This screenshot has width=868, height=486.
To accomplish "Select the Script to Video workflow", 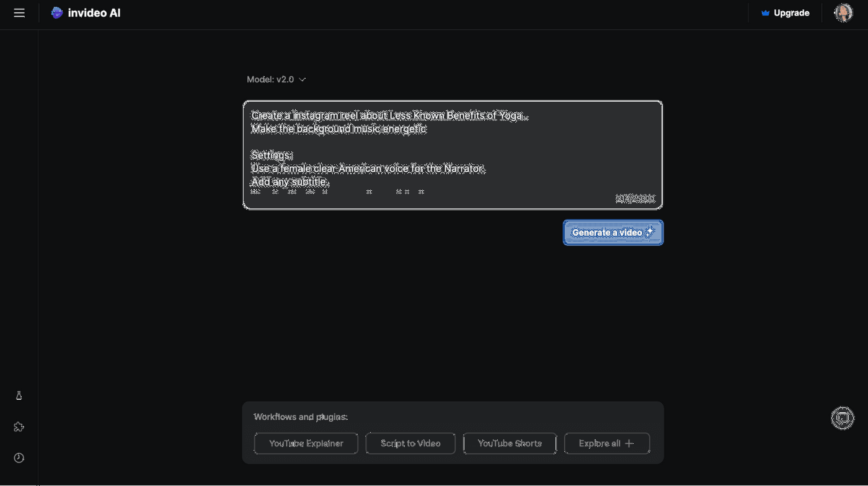I will (410, 443).
